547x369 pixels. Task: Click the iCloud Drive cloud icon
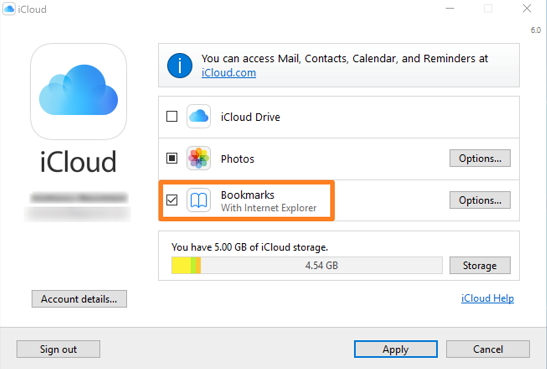click(x=198, y=116)
